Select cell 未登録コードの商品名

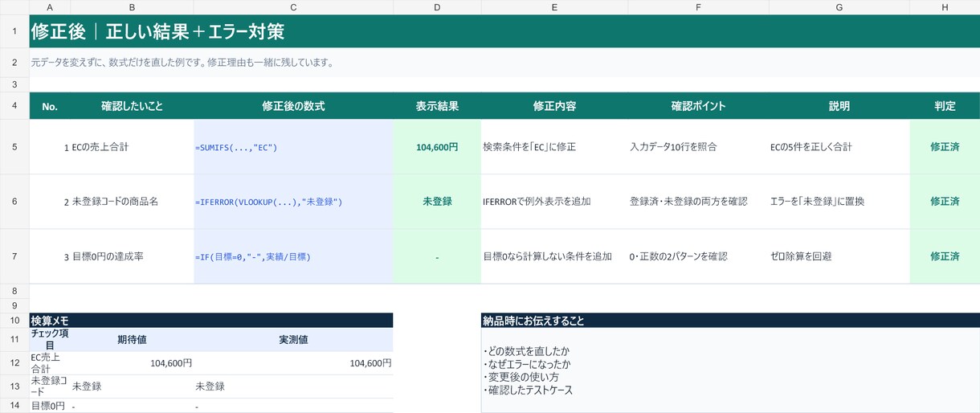tap(132, 202)
